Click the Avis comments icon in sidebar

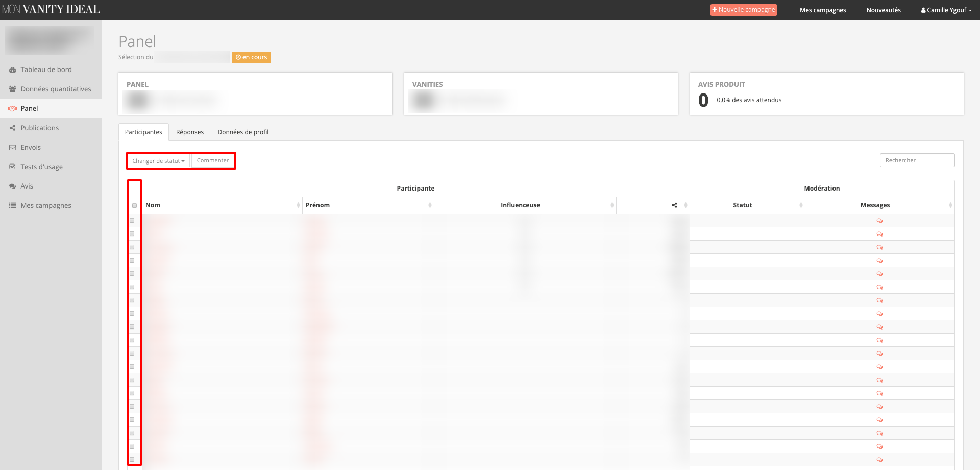[x=13, y=186]
